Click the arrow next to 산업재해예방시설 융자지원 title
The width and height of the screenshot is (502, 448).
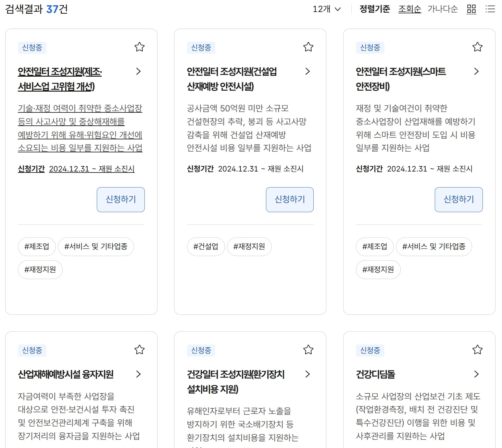(x=139, y=374)
